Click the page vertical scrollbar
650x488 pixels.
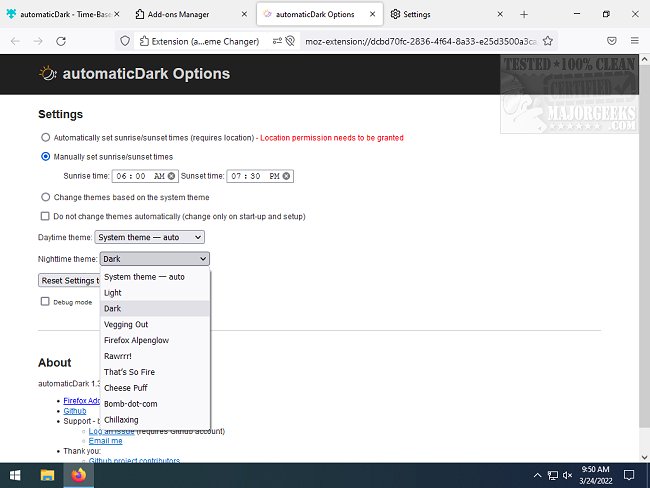tap(644, 246)
